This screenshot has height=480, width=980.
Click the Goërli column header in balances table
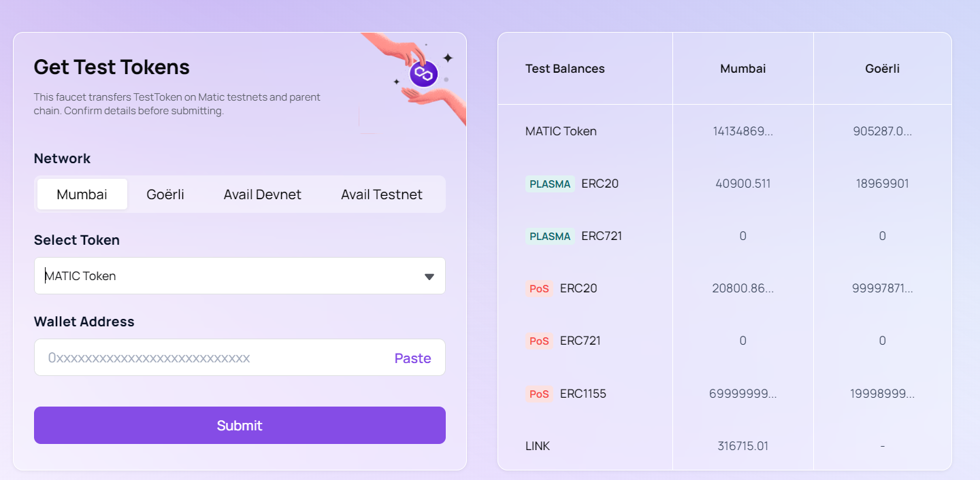pyautogui.click(x=882, y=69)
